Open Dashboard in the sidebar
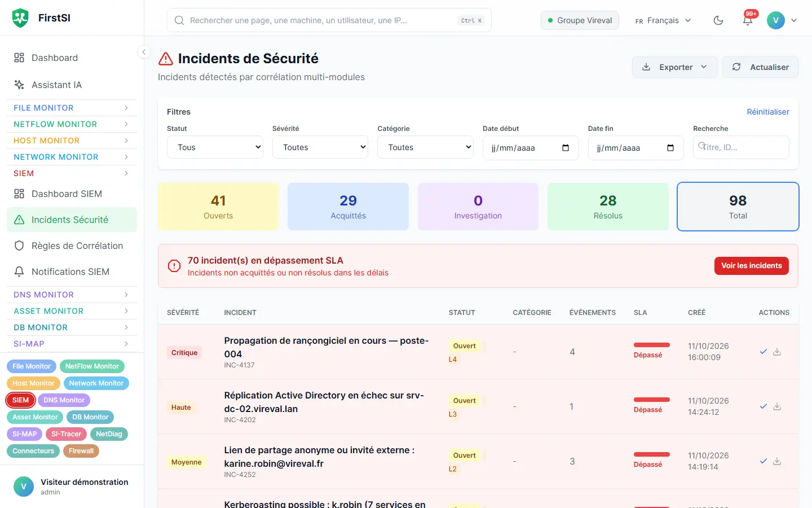This screenshot has height=508, width=812. [x=72, y=58]
